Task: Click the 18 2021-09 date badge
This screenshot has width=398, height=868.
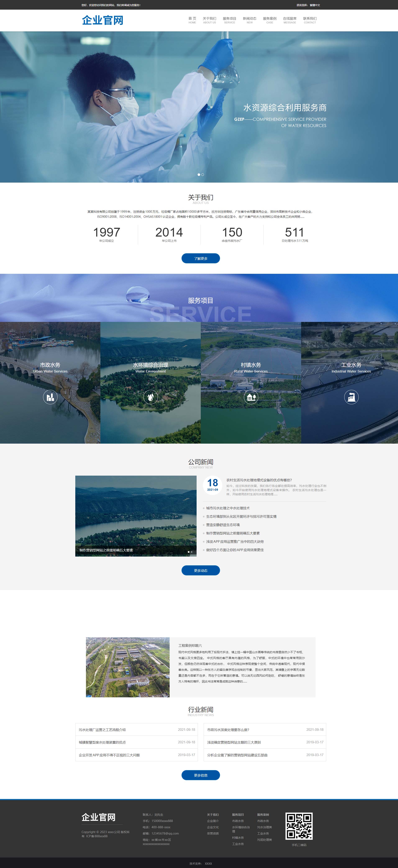Action: (213, 485)
